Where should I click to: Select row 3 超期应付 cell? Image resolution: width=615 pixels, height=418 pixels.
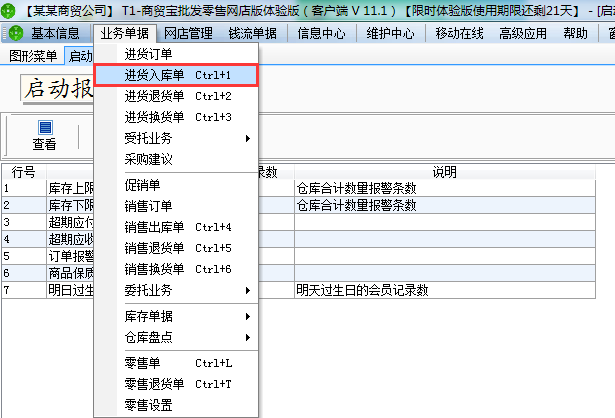click(70, 222)
